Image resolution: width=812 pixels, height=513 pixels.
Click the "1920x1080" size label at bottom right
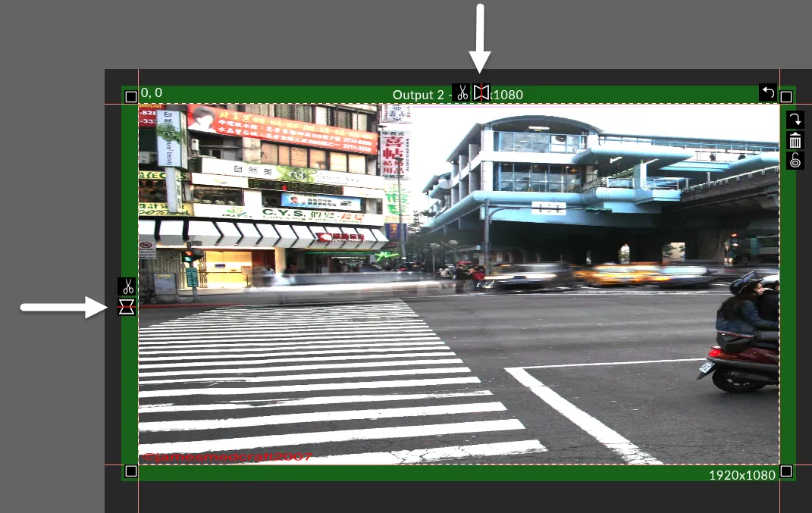click(742, 475)
